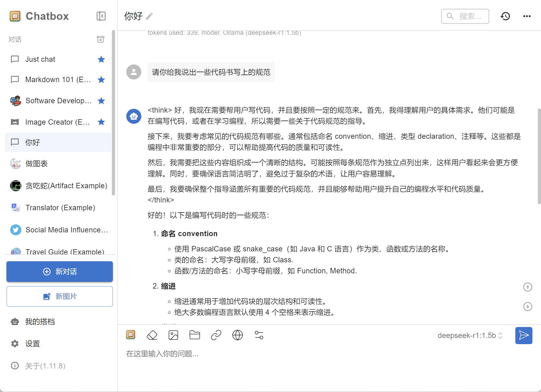The height and width of the screenshot is (392, 541).
Task: Clear context with the eraser icon
Action: coord(152,335)
